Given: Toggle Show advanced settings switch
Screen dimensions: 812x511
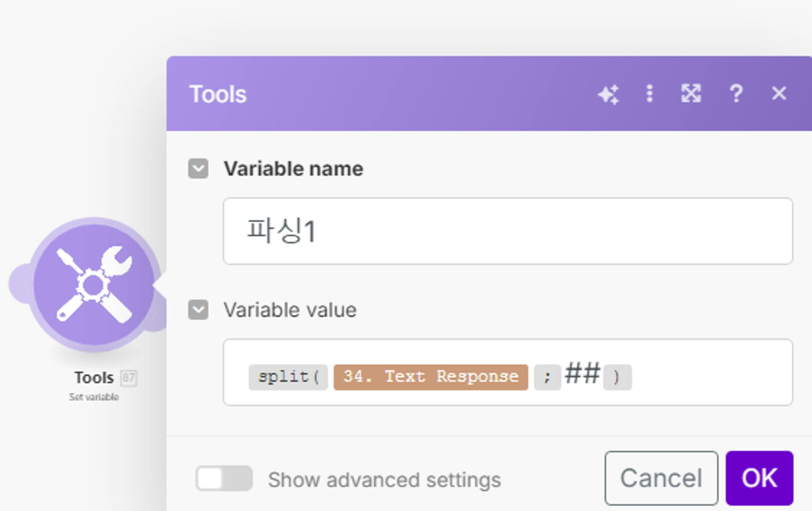Looking at the screenshot, I should pos(224,478).
